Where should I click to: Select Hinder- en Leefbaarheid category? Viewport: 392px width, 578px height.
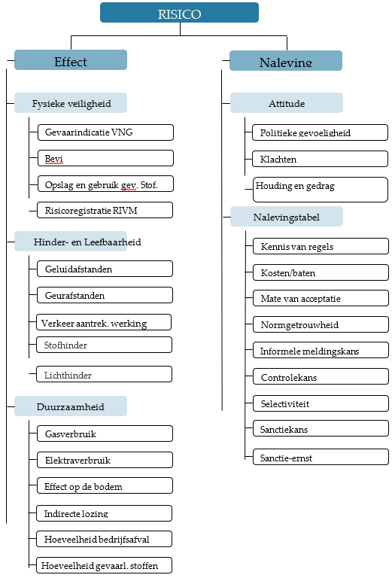pyautogui.click(x=71, y=242)
